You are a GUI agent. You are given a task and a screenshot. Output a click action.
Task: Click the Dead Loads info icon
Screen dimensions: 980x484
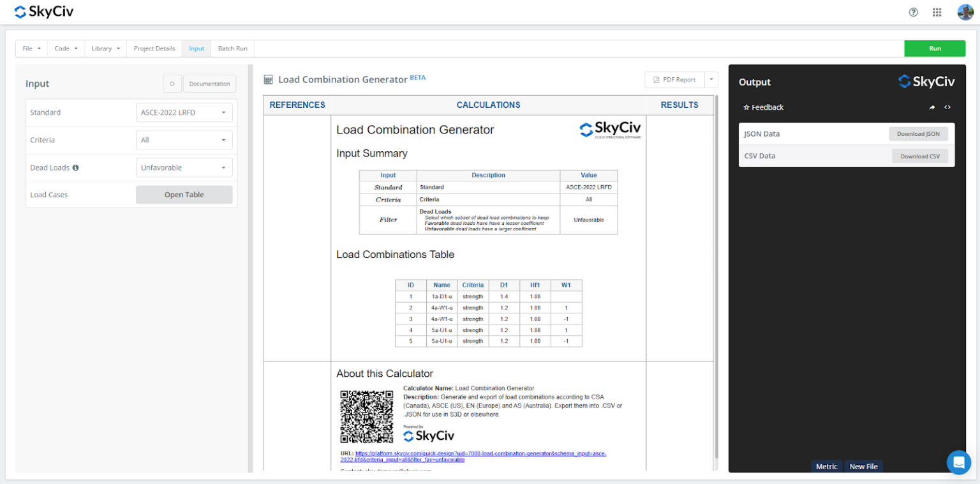pyautogui.click(x=75, y=168)
